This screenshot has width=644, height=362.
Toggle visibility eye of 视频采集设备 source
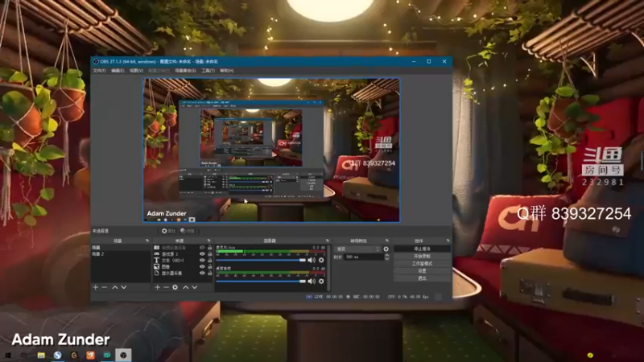202,248
